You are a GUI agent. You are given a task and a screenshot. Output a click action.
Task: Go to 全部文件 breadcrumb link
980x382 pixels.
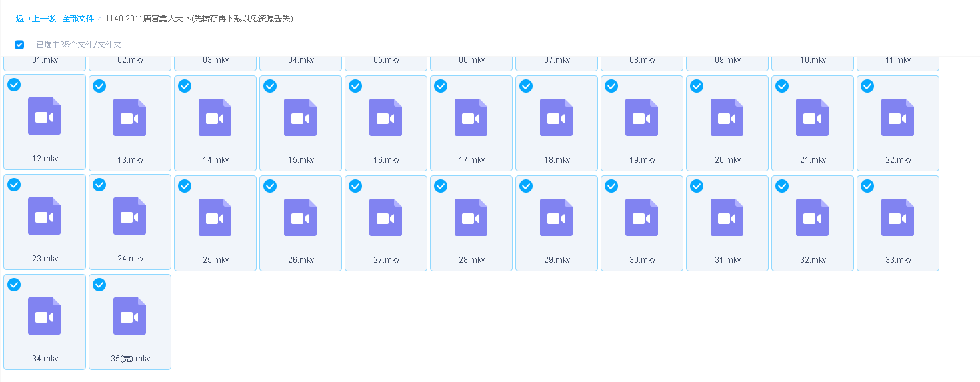(78, 19)
